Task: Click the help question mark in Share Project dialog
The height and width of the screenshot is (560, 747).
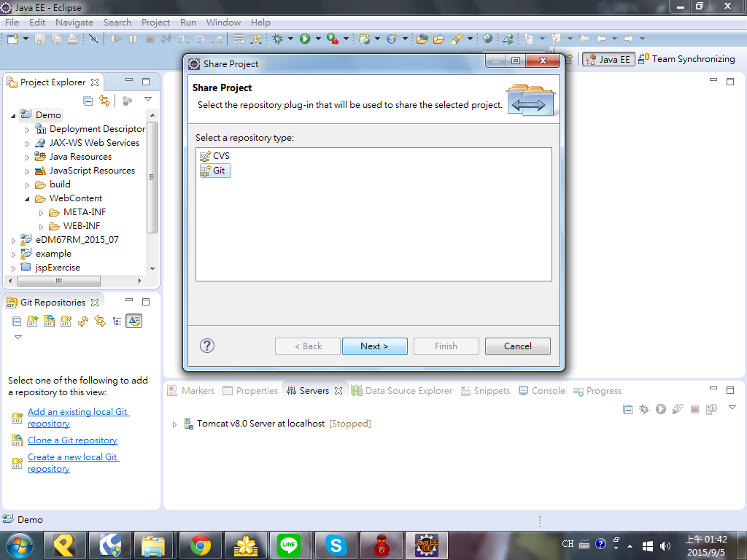Action: pos(206,346)
